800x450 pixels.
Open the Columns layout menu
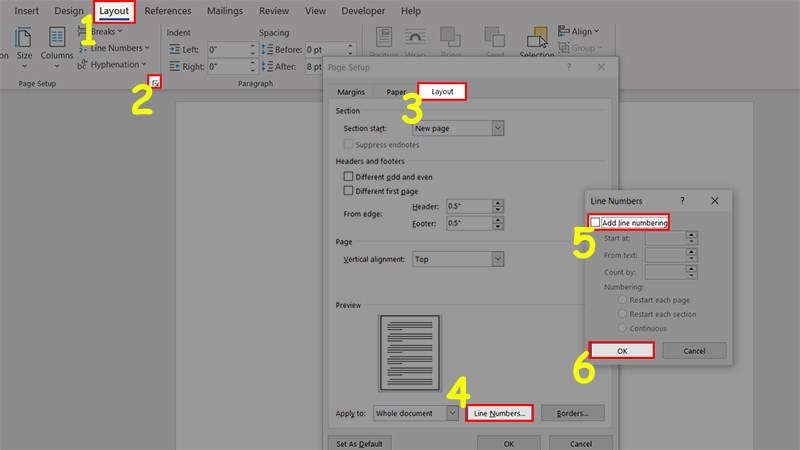57,47
